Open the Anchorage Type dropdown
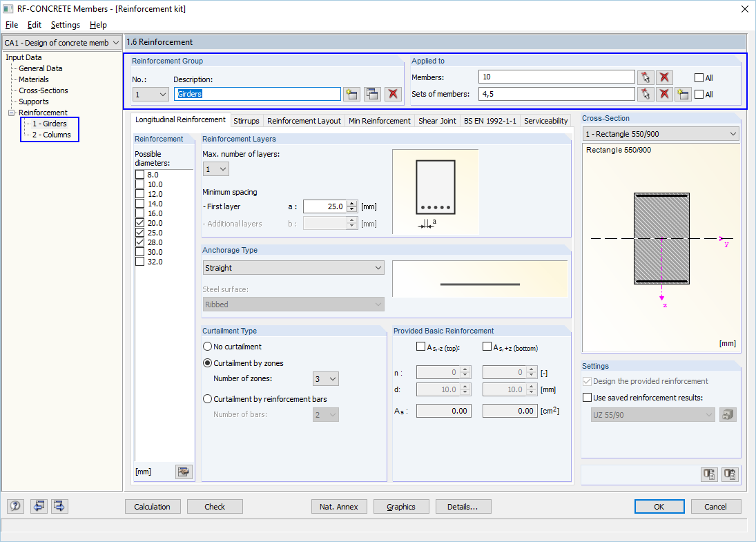 [377, 267]
